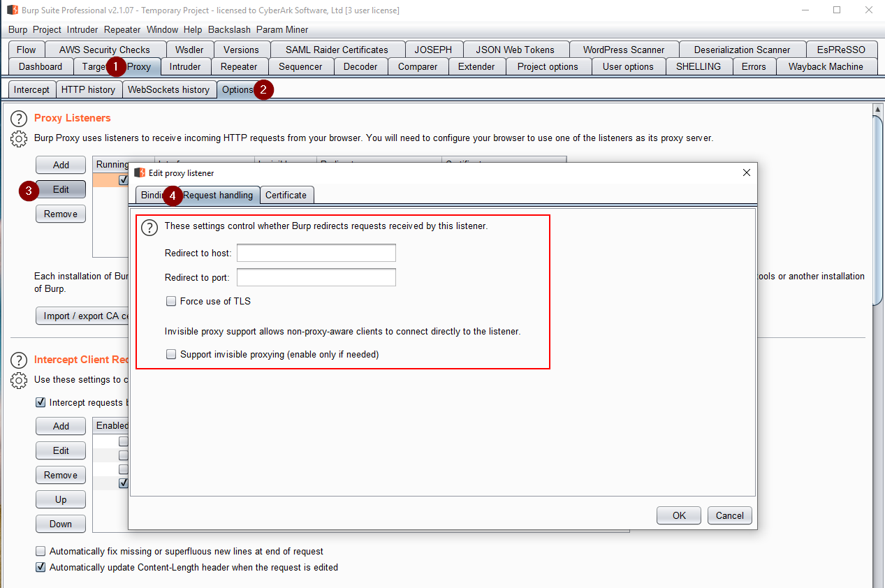Open SAML Raider Certificates tab

pyautogui.click(x=337, y=50)
